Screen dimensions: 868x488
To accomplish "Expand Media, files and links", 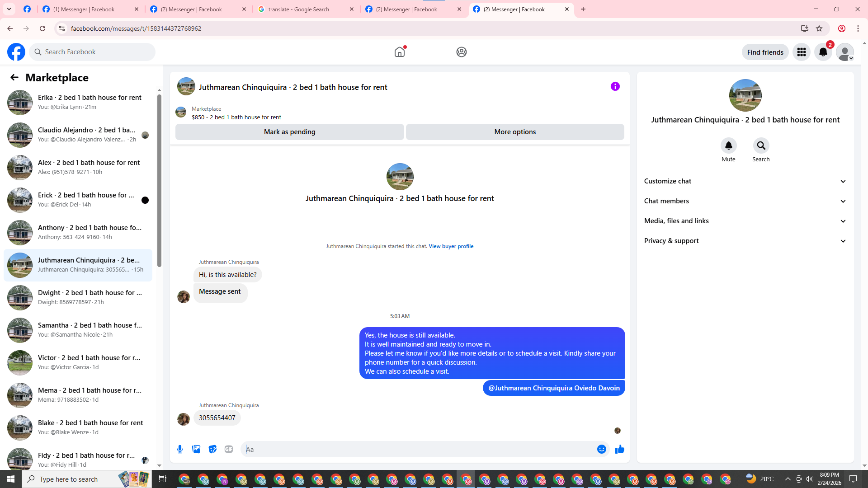I will pos(745,221).
